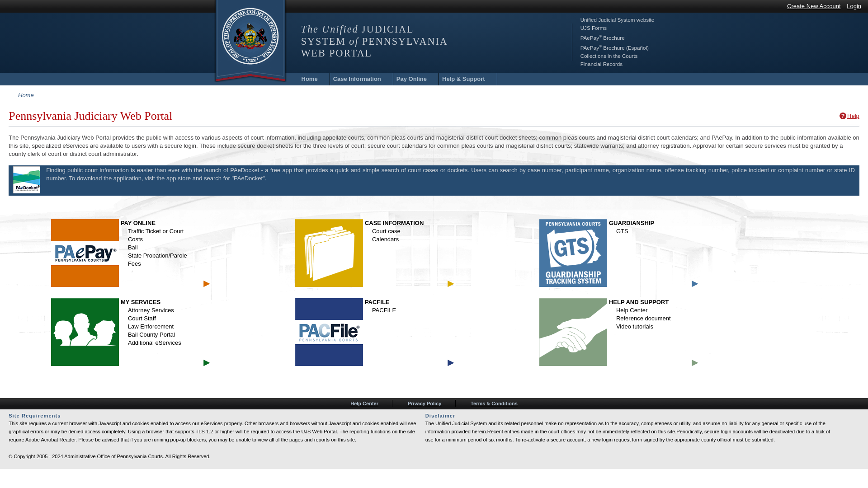The height and width of the screenshot is (488, 868).
Task: Open the PACFile blue logo tile
Action: 329,332
